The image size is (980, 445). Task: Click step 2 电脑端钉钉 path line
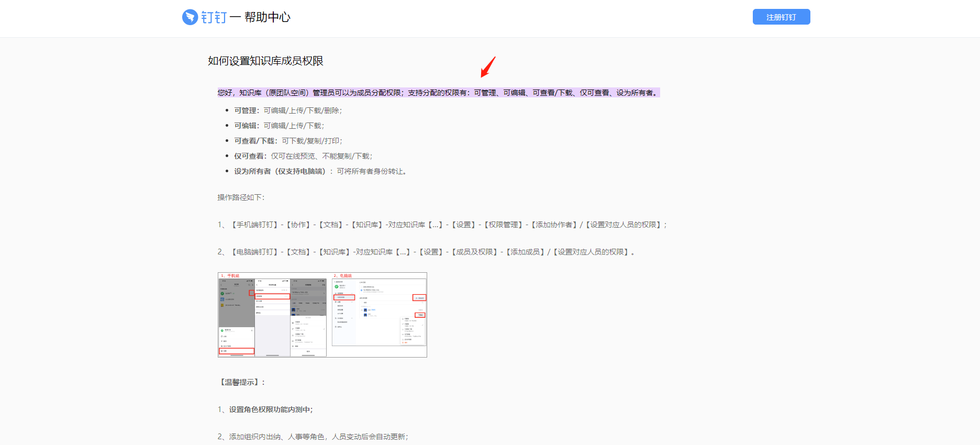(427, 252)
